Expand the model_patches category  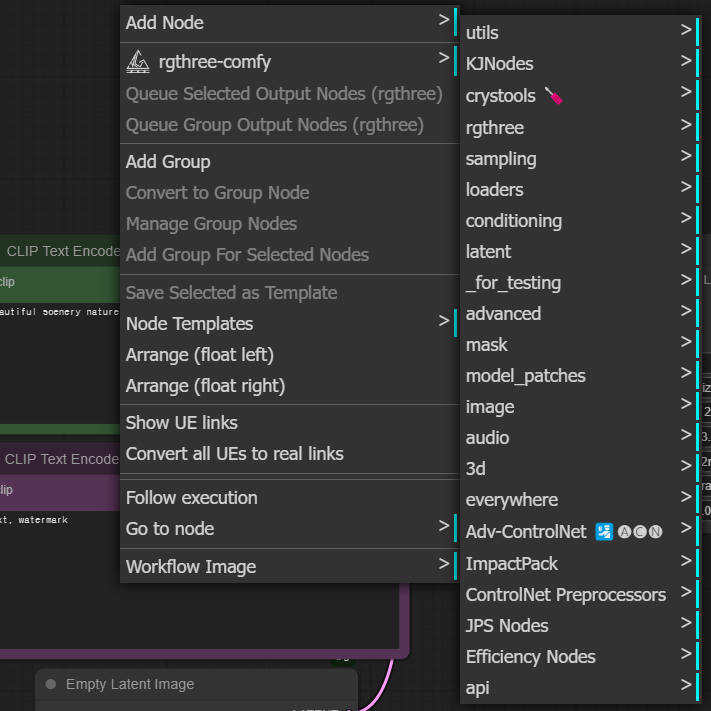582,376
